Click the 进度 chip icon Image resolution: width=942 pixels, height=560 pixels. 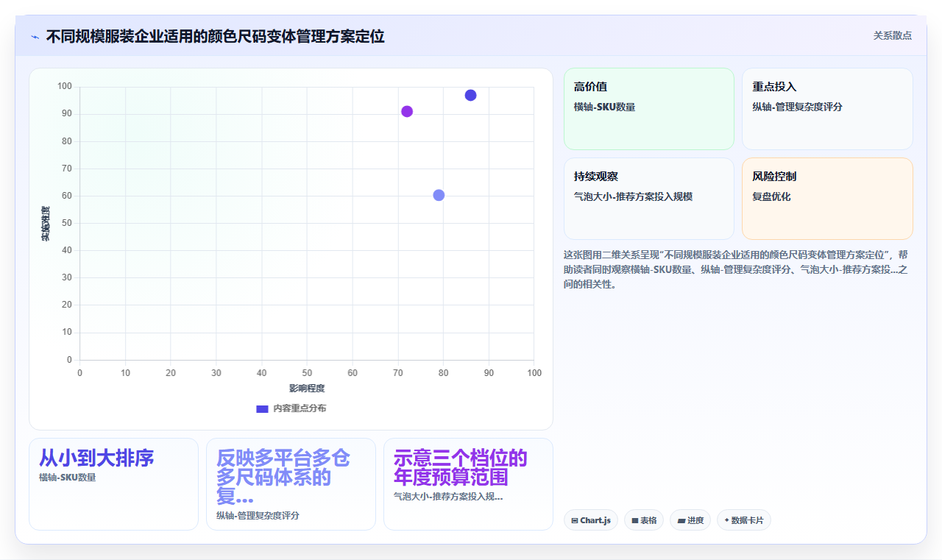point(681,521)
